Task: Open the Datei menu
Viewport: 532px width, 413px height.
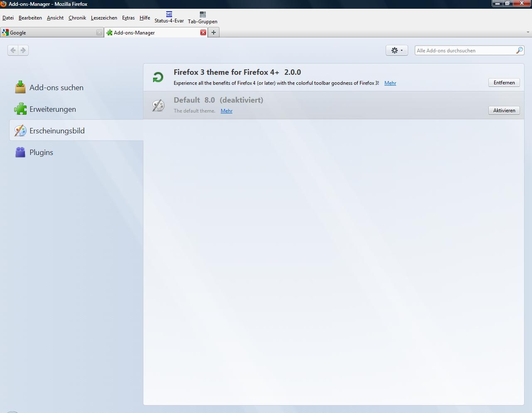Action: coord(8,18)
